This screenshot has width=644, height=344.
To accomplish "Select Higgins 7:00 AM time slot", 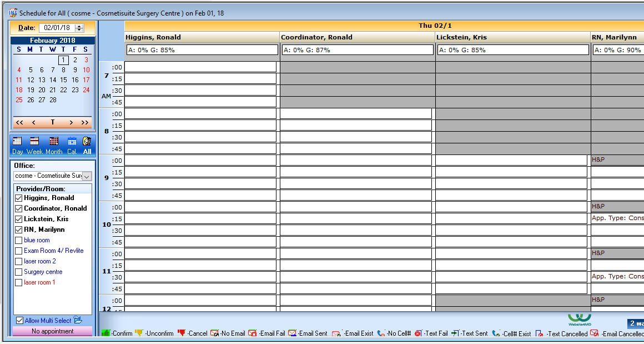I will tap(200, 67).
